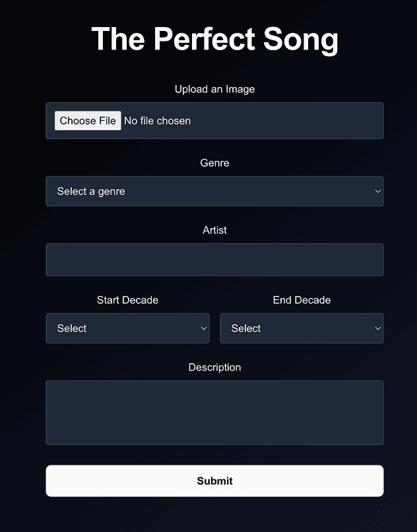The height and width of the screenshot is (532, 417).
Task: Click the 'Genre' field label
Action: click(x=214, y=163)
